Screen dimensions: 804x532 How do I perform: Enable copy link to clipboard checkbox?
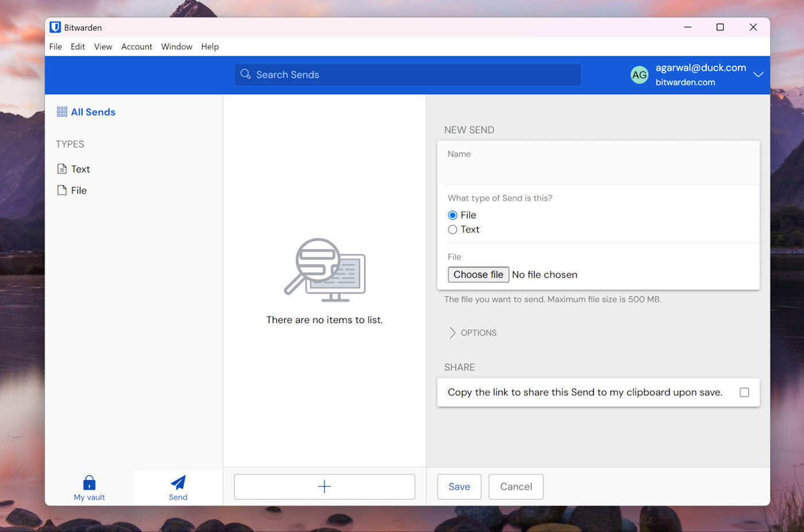pyautogui.click(x=744, y=393)
